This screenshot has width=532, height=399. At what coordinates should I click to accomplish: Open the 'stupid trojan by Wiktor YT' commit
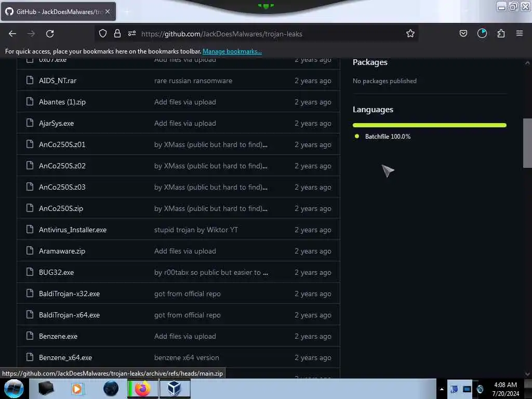[x=196, y=230]
